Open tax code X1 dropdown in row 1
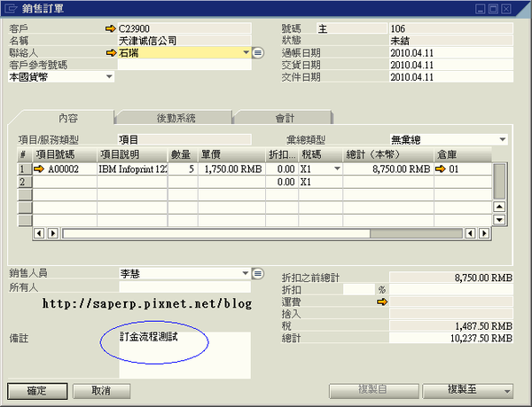This screenshot has width=532, height=407. [x=337, y=168]
